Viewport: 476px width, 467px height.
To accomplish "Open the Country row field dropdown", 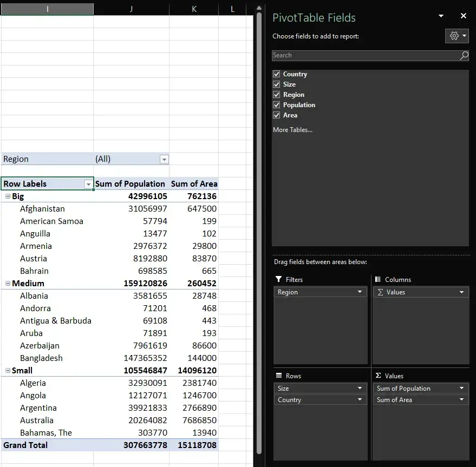I will click(x=360, y=400).
